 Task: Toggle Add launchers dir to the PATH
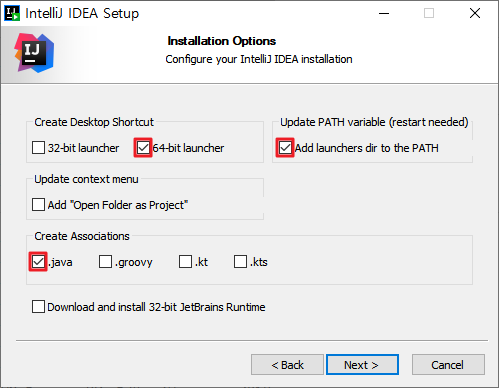click(285, 147)
